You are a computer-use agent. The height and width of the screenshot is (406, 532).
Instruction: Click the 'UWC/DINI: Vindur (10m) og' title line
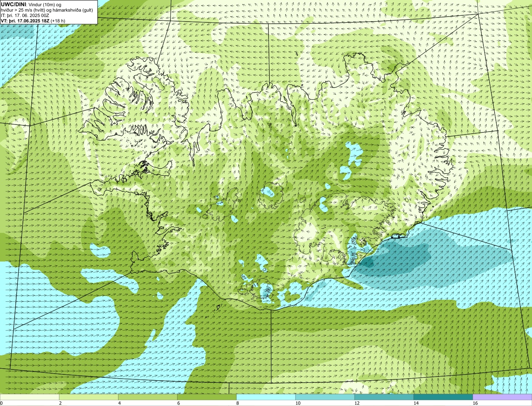[x=31, y=4]
